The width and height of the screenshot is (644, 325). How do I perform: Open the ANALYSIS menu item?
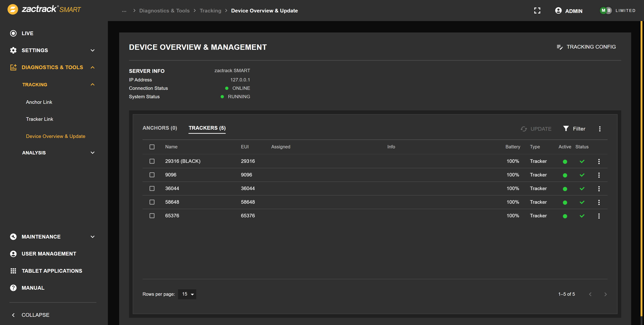(34, 153)
